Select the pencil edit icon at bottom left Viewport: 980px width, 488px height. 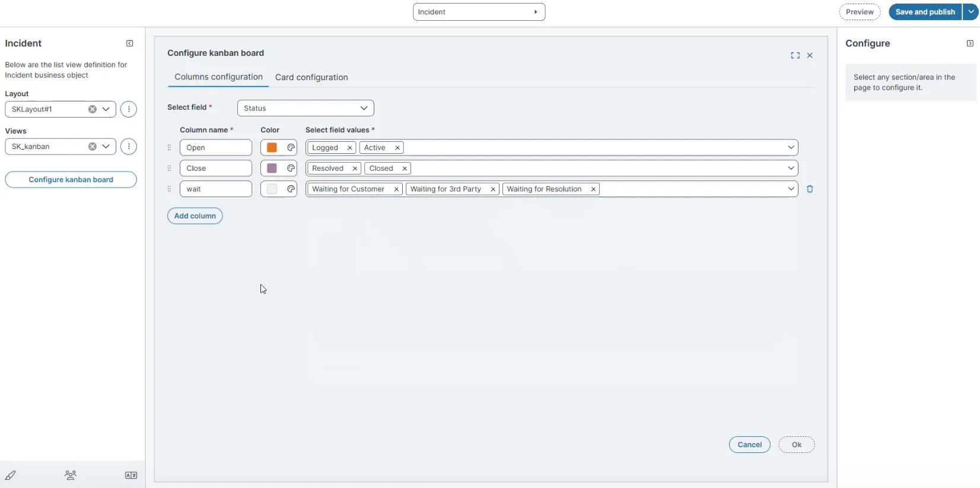11,475
